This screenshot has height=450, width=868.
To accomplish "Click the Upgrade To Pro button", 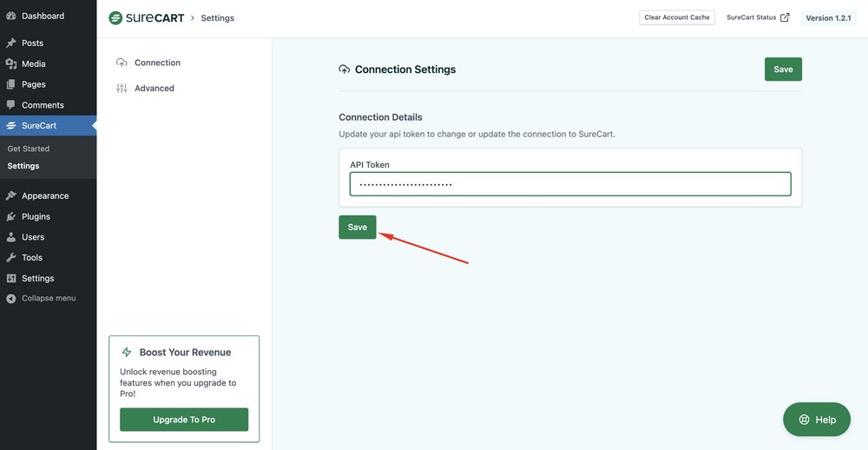I will [x=184, y=420].
